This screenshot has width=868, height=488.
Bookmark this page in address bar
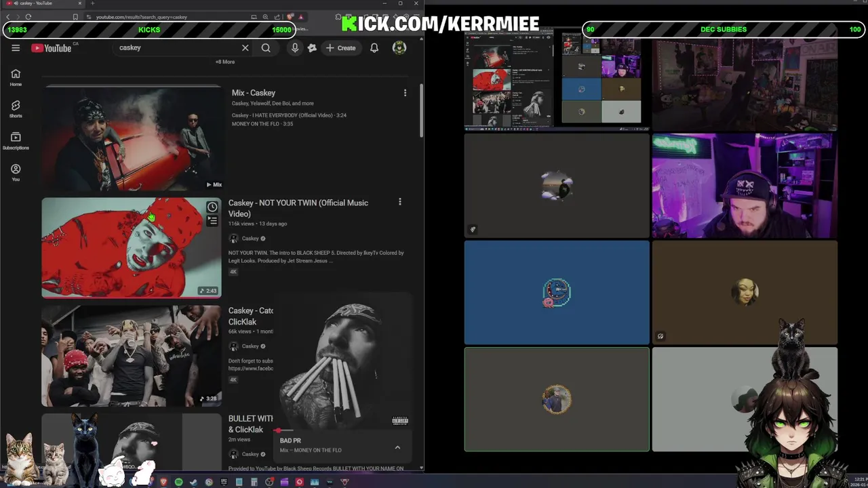click(75, 17)
